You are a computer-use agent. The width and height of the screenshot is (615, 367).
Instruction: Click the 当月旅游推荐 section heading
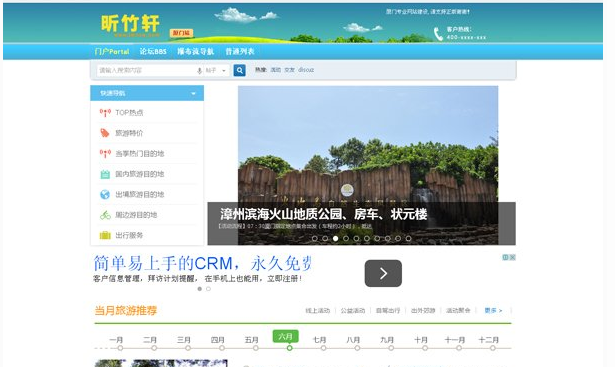[126, 311]
